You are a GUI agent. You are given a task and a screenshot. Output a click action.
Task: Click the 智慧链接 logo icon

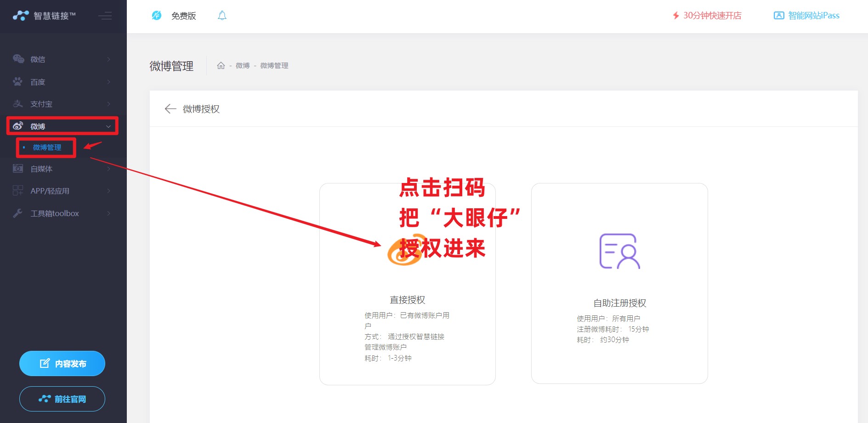pyautogui.click(x=21, y=16)
